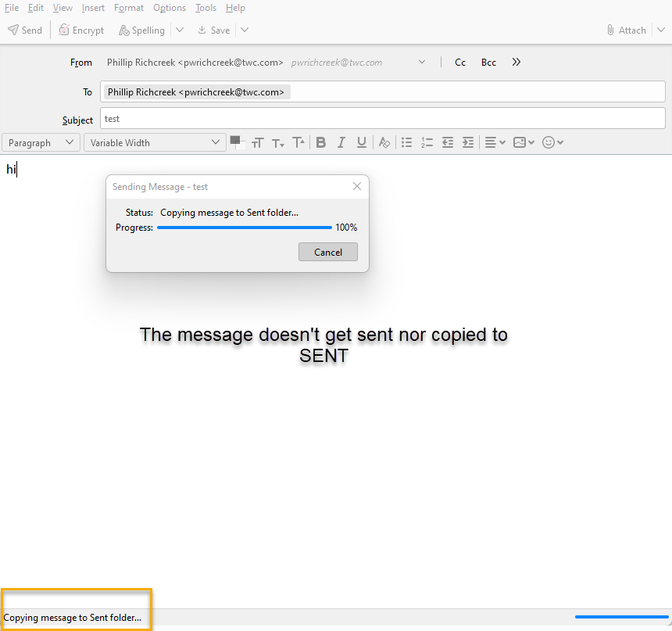The height and width of the screenshot is (631, 672).
Task: Toggle underline text formatting
Action: (x=362, y=142)
